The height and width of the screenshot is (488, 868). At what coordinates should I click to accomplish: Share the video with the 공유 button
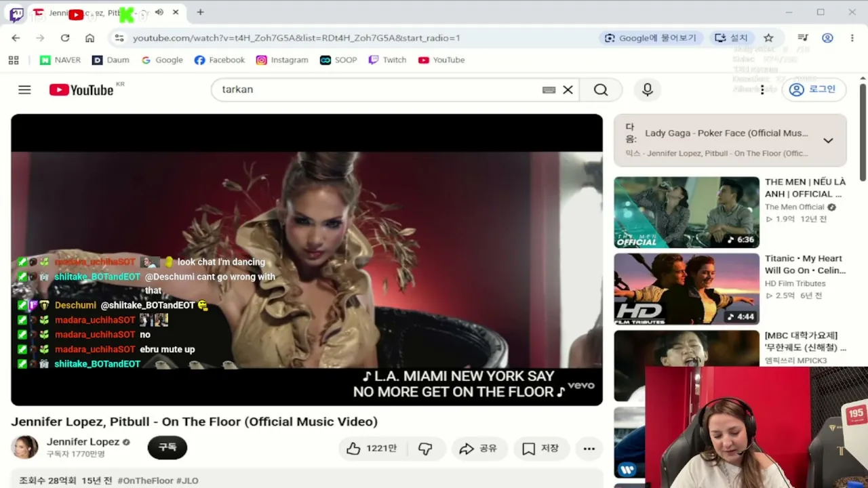pos(478,449)
